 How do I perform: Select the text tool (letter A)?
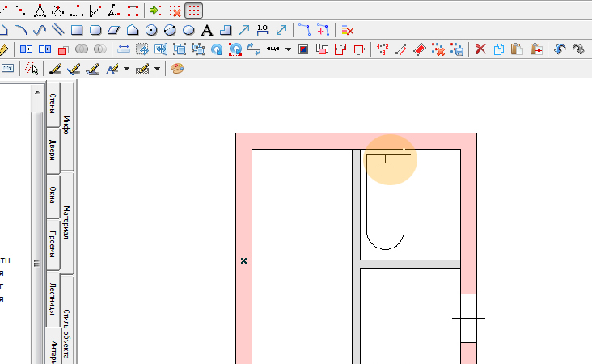207,30
